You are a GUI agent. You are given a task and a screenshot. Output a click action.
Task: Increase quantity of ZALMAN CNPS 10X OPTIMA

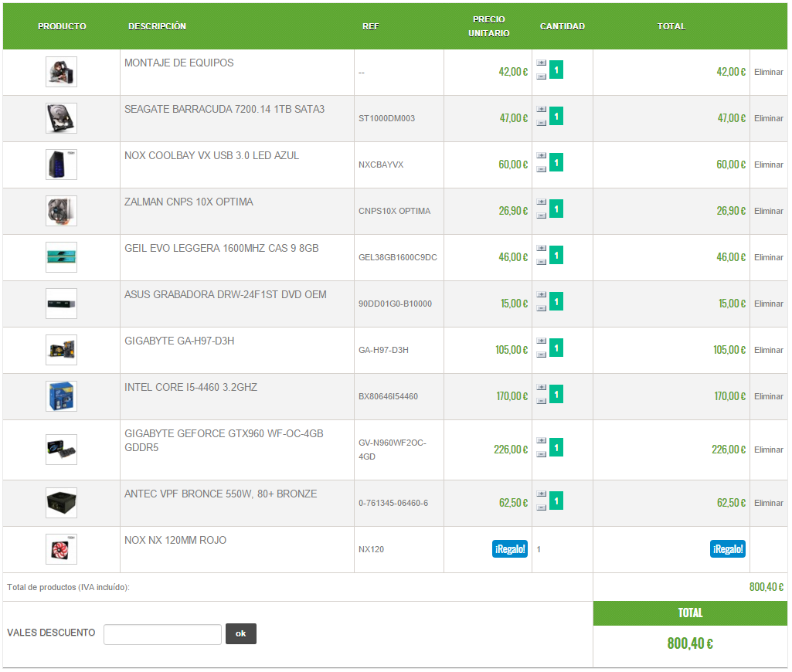542,202
